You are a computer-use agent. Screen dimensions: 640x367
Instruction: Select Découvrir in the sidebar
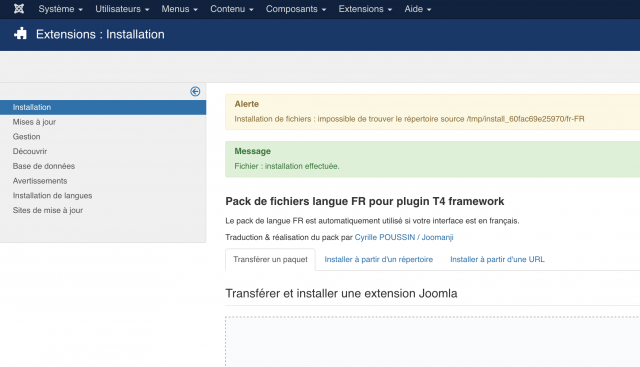click(30, 151)
